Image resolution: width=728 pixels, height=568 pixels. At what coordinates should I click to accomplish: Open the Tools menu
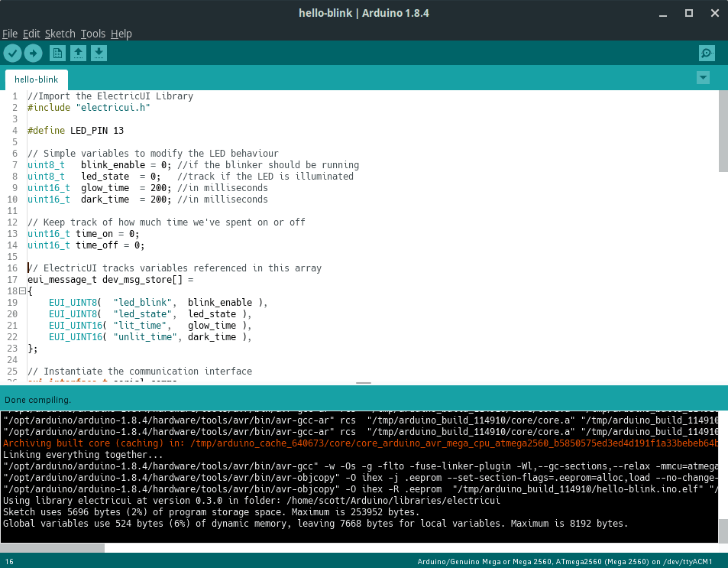pos(93,34)
